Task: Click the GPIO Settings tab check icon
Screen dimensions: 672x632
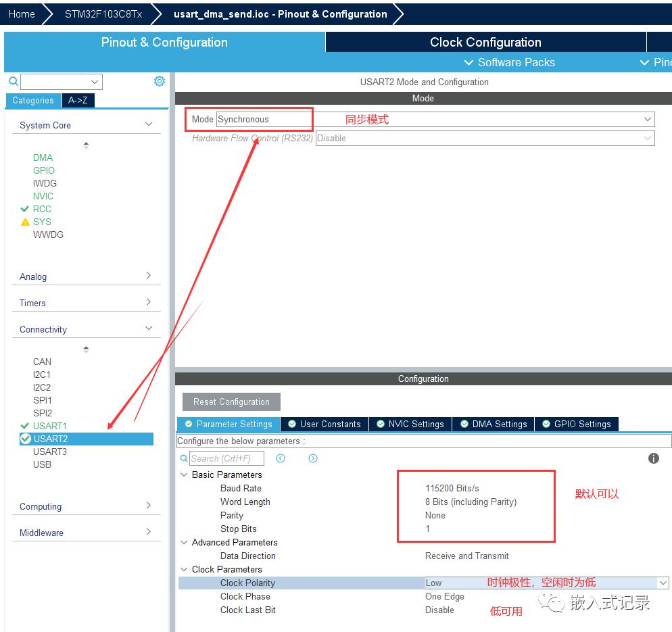Action: tap(546, 424)
